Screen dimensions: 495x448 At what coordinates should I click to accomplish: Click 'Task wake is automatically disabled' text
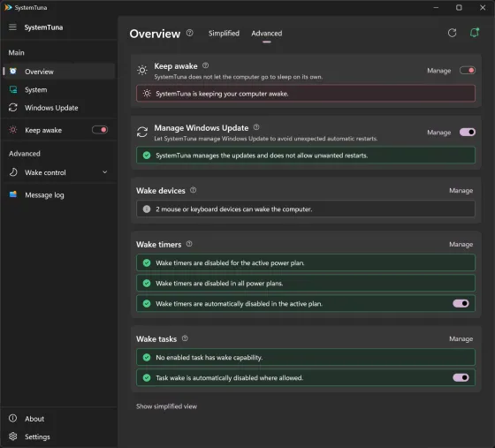pos(230,377)
